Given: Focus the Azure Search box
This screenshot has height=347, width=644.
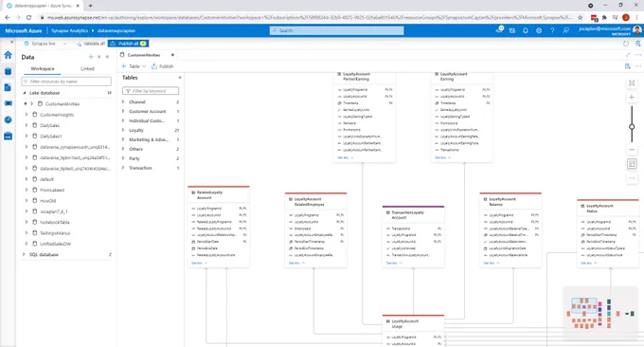Looking at the screenshot, I should click(x=336, y=30).
